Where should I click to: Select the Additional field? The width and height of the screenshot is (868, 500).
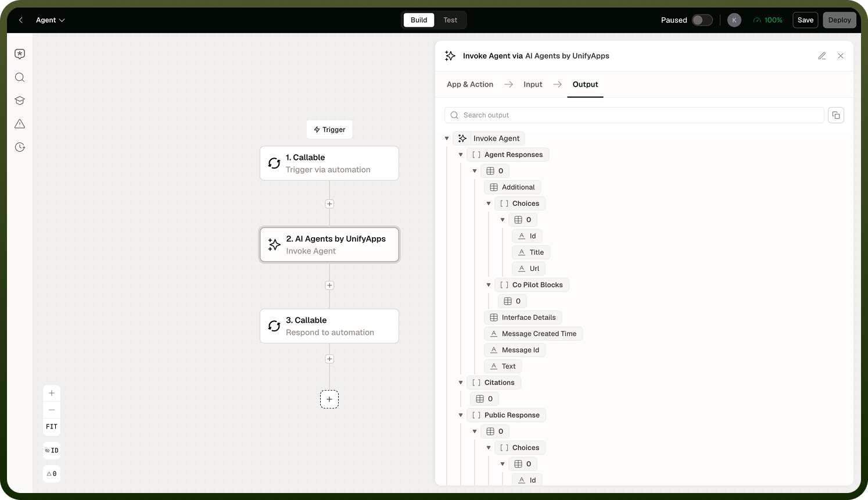click(x=512, y=187)
